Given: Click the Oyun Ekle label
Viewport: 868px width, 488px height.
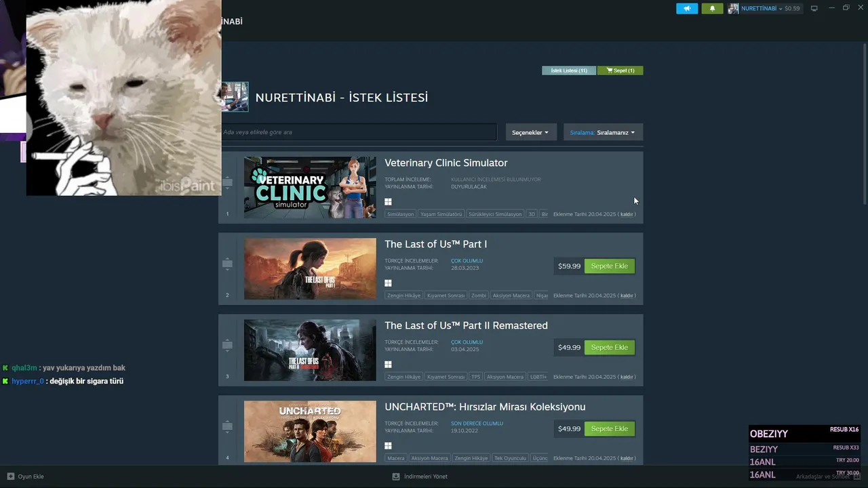Looking at the screenshot, I should pyautogui.click(x=31, y=476).
